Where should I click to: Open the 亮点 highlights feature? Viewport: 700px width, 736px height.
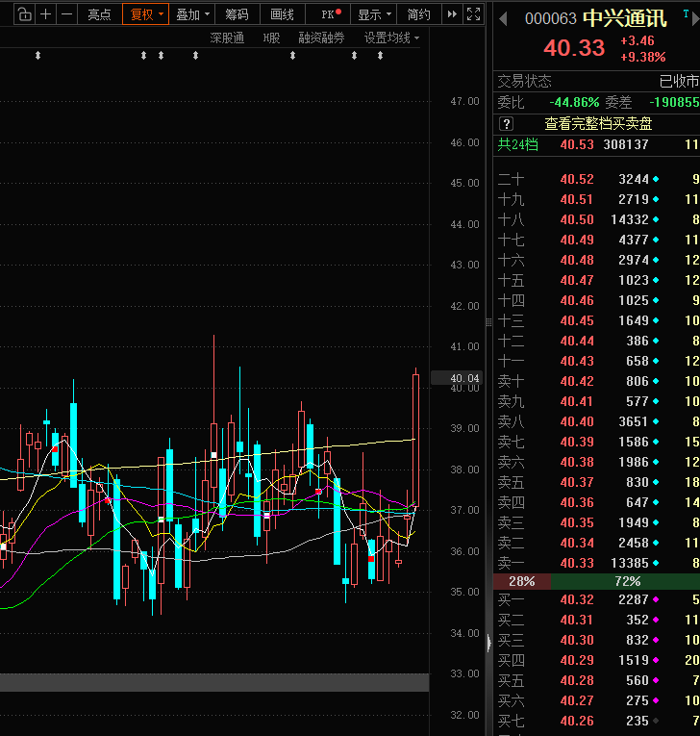[99, 14]
